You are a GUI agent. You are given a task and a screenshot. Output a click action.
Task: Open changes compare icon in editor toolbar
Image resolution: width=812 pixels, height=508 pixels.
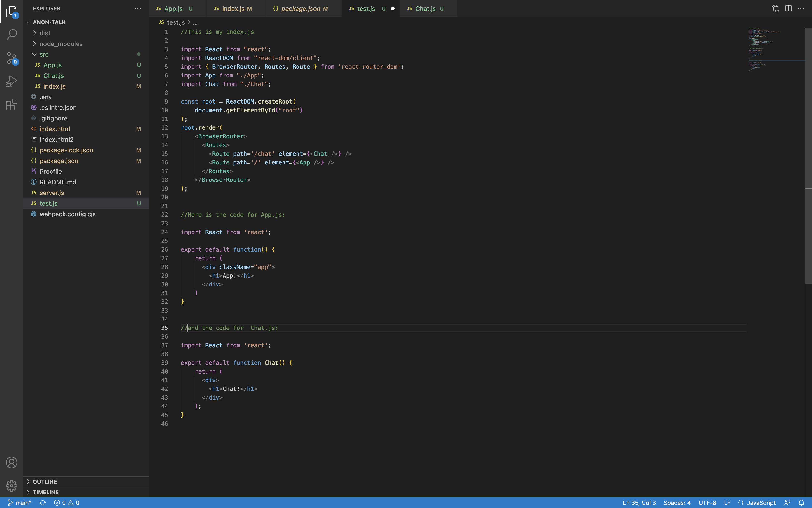click(x=776, y=8)
